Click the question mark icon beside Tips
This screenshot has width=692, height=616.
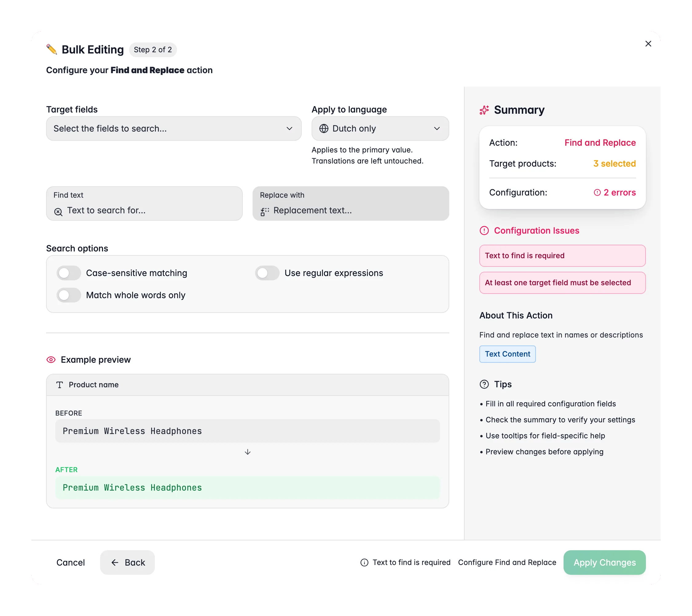[x=484, y=384]
